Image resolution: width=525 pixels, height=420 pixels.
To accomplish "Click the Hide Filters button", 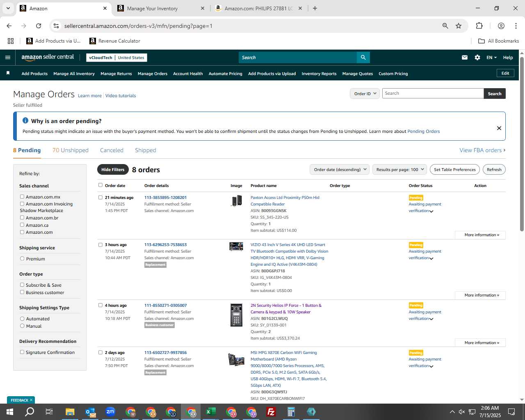I will (x=113, y=169).
